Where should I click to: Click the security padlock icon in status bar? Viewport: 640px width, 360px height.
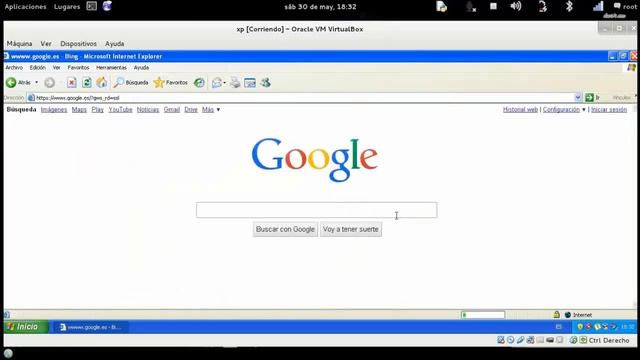557,314
